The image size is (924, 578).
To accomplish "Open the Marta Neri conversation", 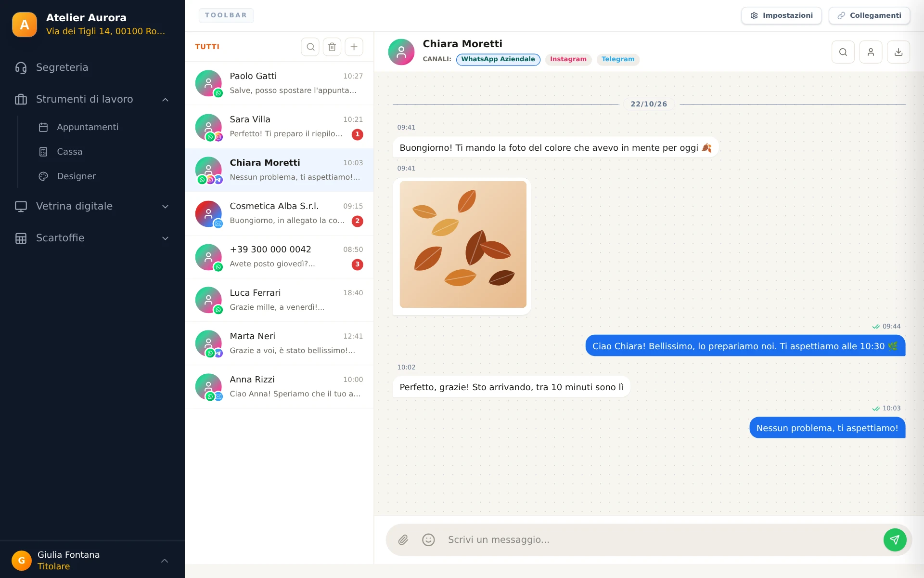I will click(x=279, y=343).
